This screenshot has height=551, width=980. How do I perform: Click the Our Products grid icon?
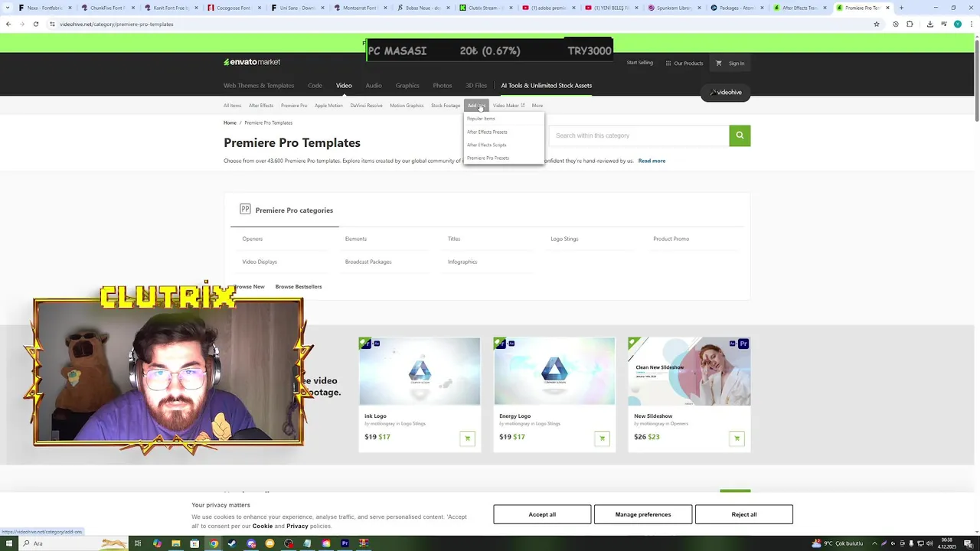(668, 63)
